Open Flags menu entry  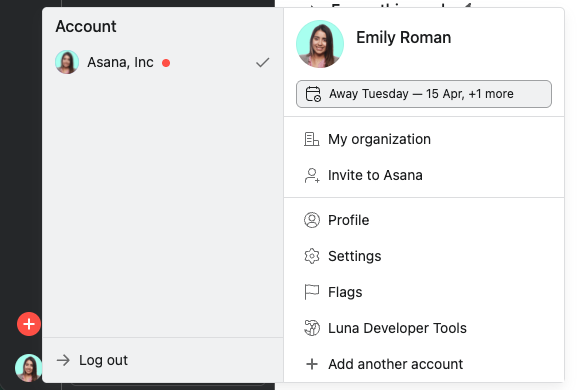point(424,292)
